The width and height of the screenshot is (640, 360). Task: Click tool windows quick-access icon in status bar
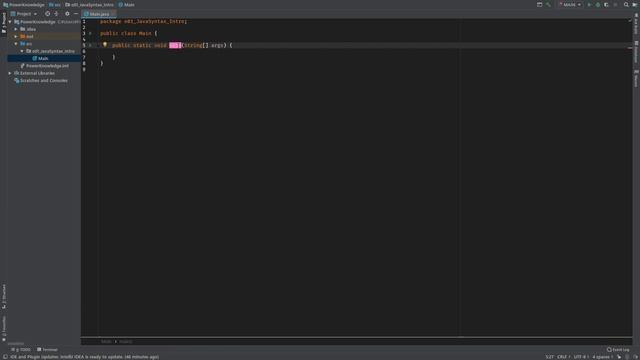(x=5, y=357)
